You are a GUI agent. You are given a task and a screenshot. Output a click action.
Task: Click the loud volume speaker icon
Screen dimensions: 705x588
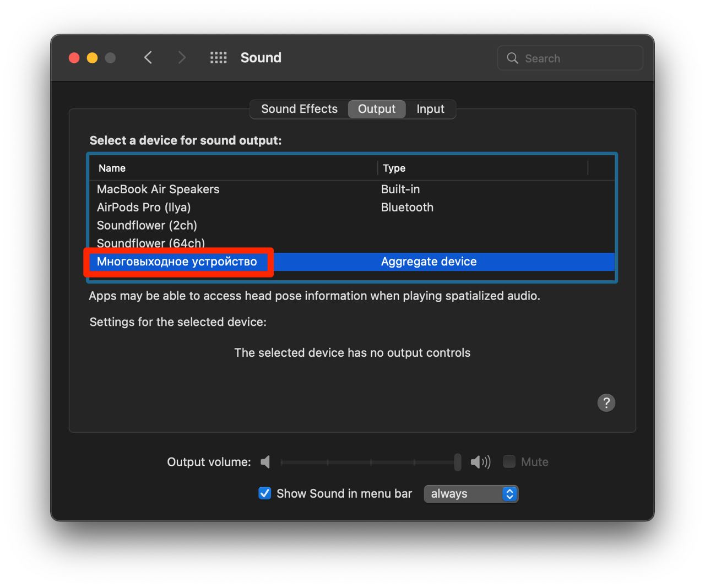click(480, 462)
